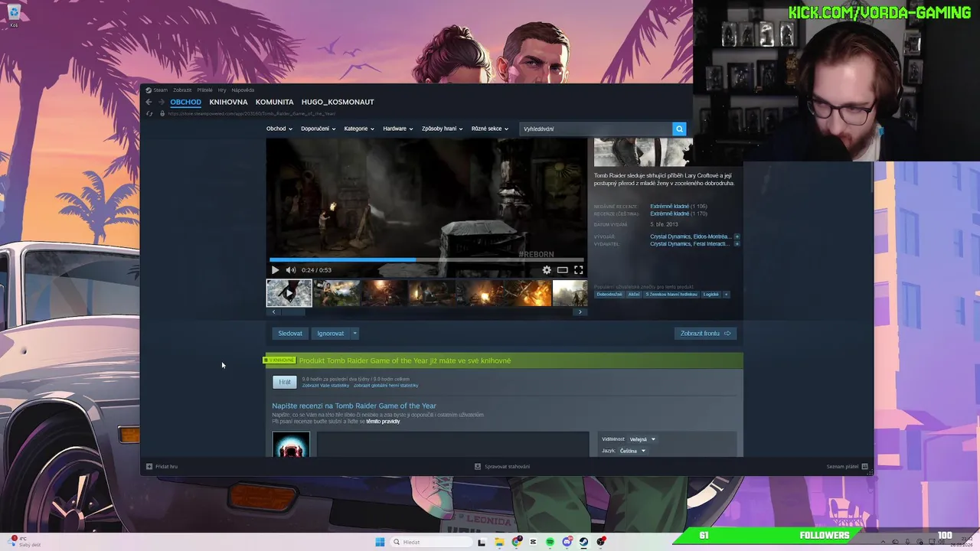Expand publisher list plus icon
The image size is (980, 551).
coord(737,243)
